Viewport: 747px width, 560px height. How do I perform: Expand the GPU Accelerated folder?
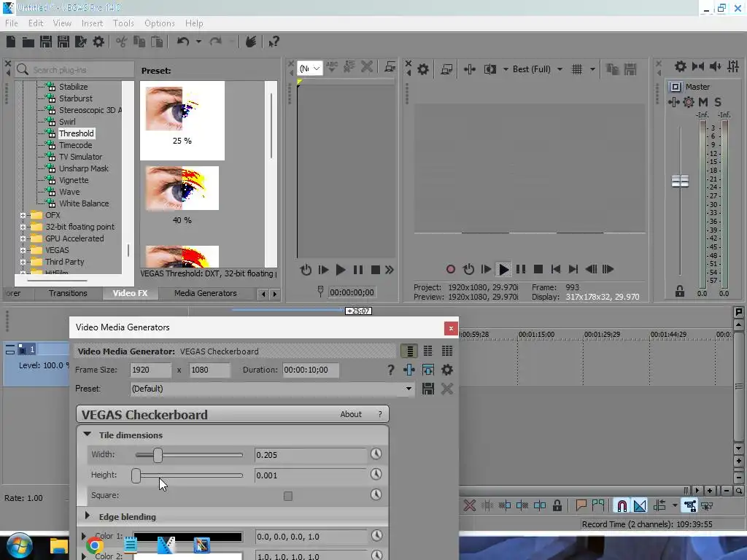23,238
